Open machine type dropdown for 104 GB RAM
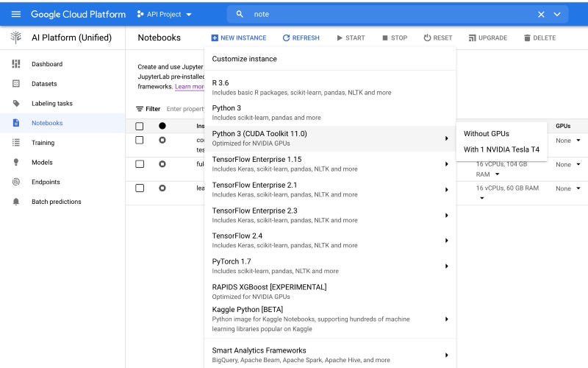 pos(498,174)
